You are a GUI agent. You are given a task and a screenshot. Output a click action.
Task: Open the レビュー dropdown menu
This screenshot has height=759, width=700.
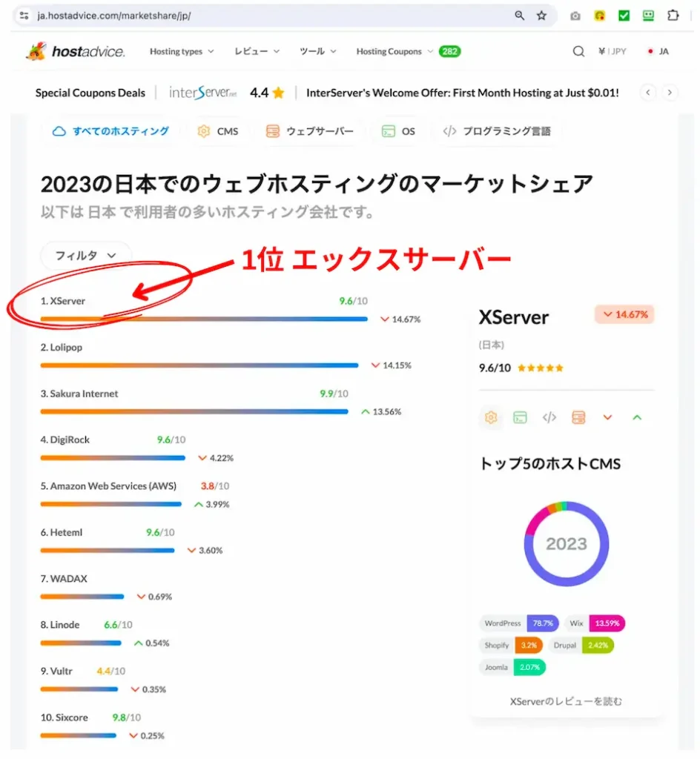(257, 51)
